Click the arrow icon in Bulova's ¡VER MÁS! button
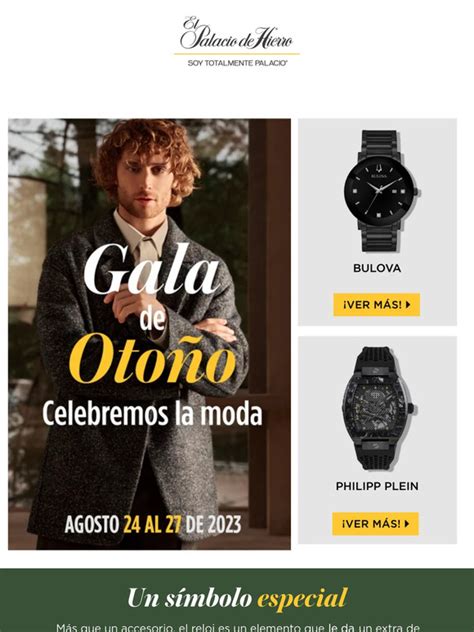 [408, 305]
